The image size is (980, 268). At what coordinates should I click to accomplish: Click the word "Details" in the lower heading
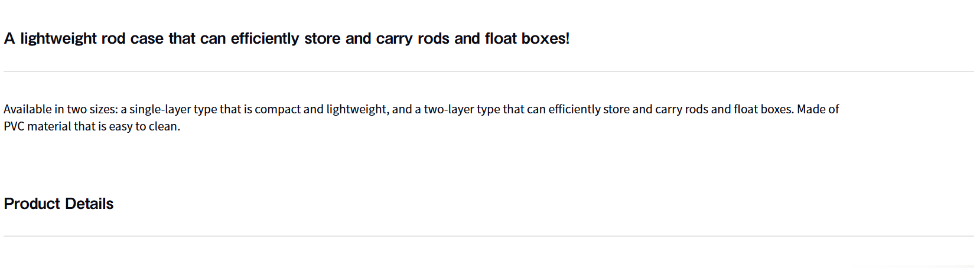89,204
